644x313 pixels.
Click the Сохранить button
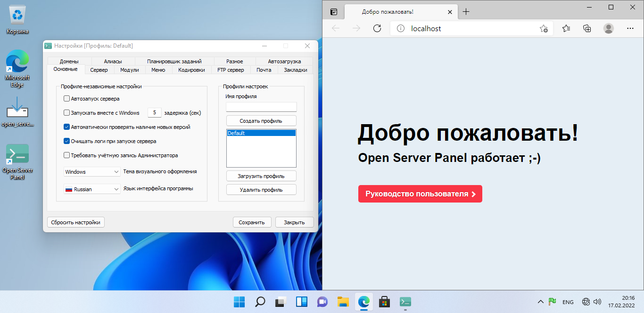[252, 222]
